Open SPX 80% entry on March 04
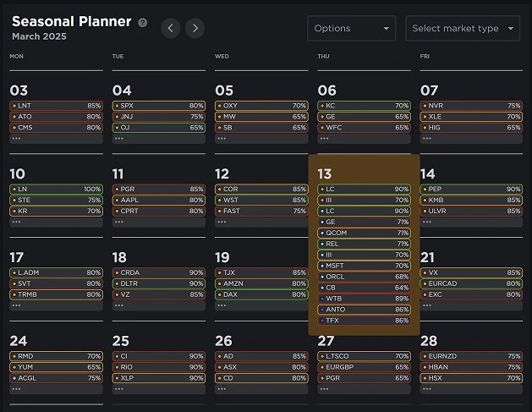This screenshot has width=532, height=412. click(159, 106)
